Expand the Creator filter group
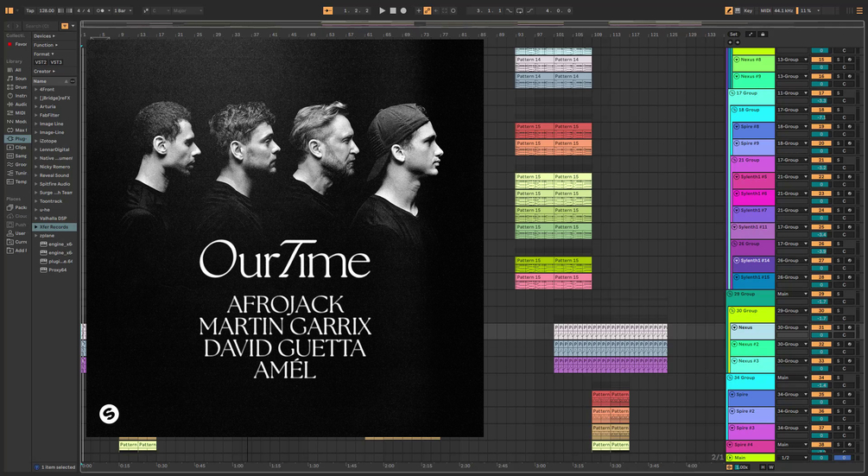Screen dimensions: 868x476 pyautogui.click(x=44, y=72)
